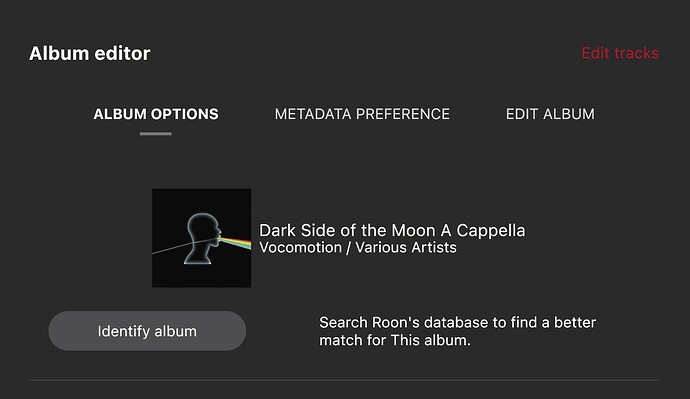Go to the EDIT ALBUM tab
This screenshot has width=690, height=399.
pos(550,114)
